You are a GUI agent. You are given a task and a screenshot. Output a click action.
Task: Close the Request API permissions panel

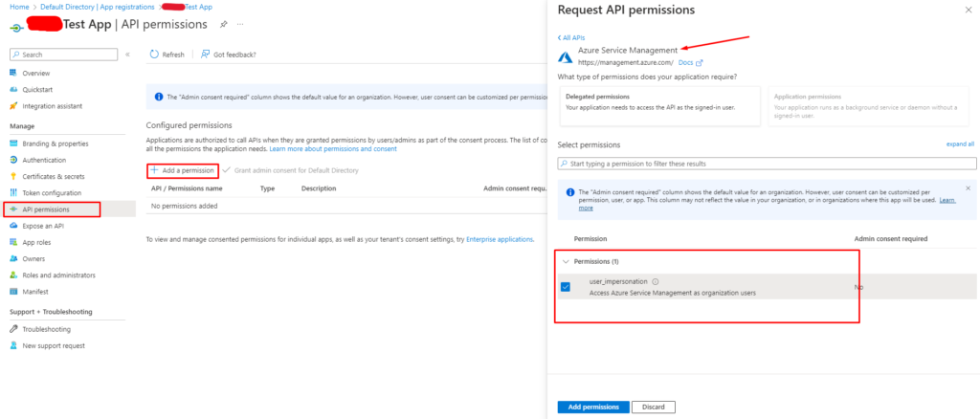coord(969,11)
